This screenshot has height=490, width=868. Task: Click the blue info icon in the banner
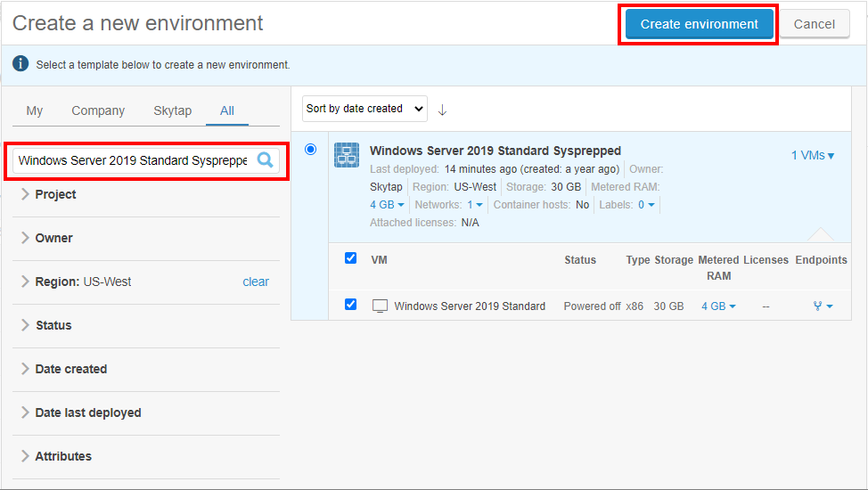tap(20, 63)
